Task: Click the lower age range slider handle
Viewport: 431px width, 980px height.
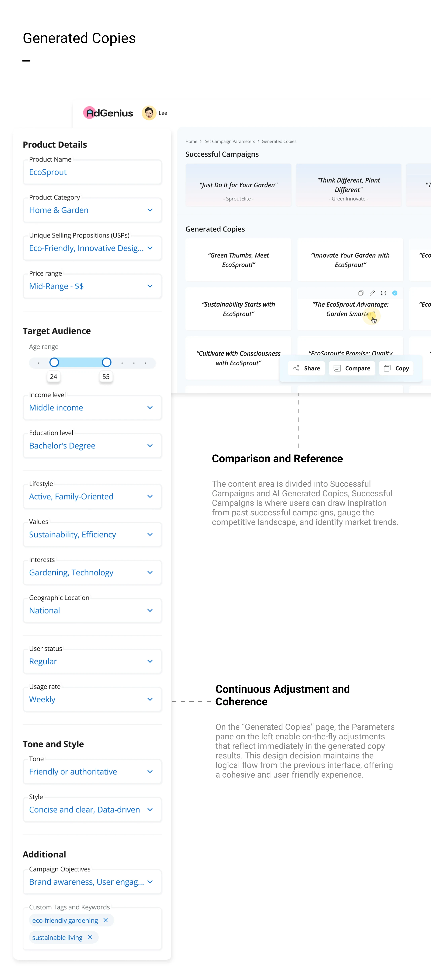Action: 54,362
